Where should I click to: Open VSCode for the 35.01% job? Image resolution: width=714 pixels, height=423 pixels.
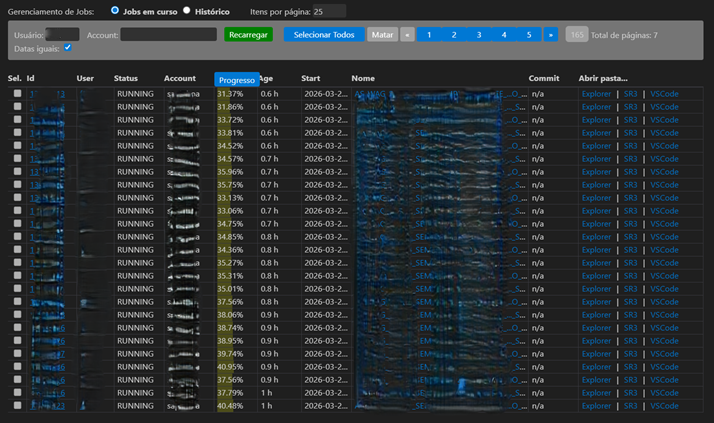664,289
